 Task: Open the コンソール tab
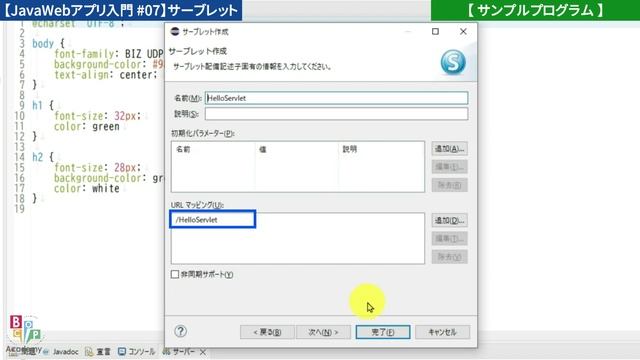point(141,351)
